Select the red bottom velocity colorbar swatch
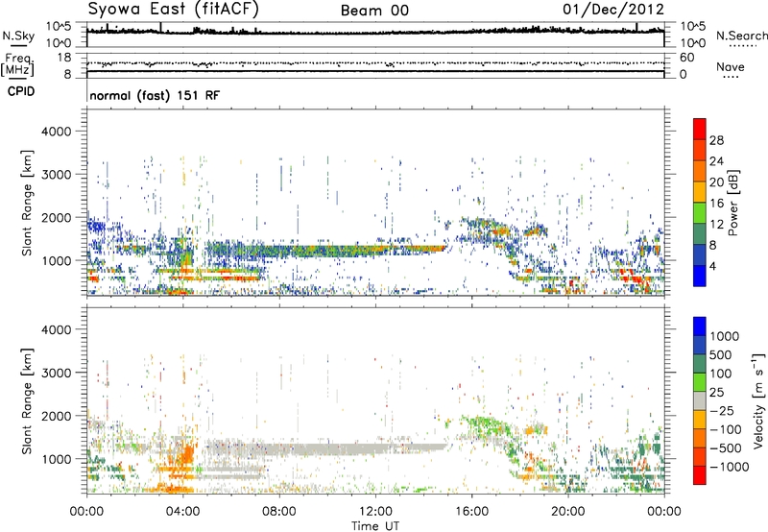Image resolution: width=768 pixels, height=532 pixels. 700,475
